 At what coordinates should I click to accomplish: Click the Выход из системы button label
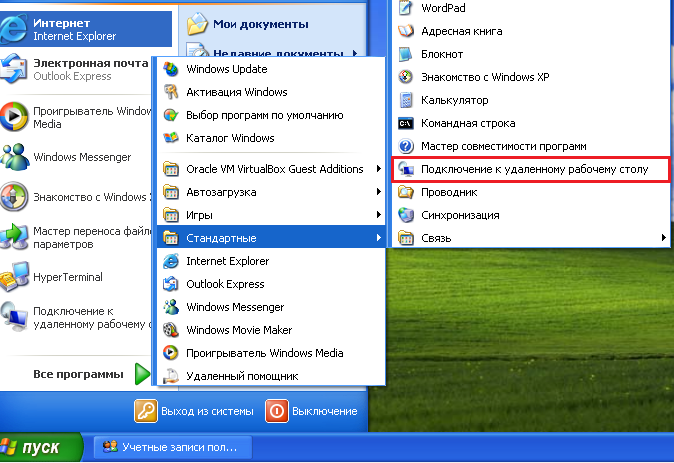[207, 411]
